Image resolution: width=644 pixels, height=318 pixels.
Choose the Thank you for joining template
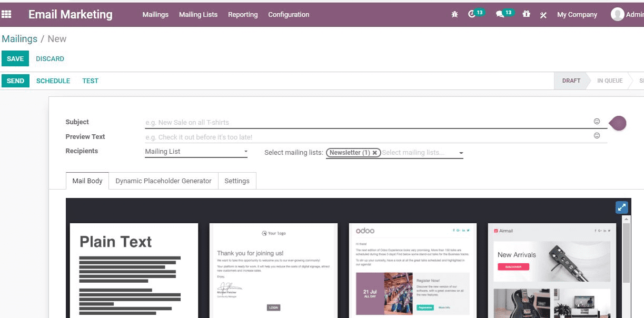(273, 271)
